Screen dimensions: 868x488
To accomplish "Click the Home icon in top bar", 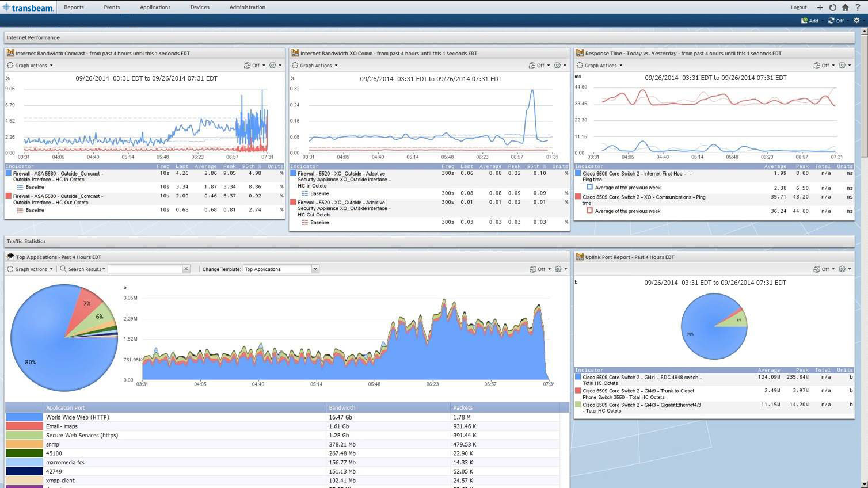I will (845, 7).
